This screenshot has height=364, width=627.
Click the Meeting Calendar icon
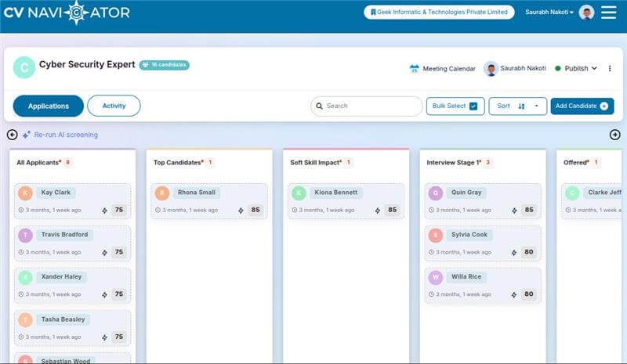[414, 69]
